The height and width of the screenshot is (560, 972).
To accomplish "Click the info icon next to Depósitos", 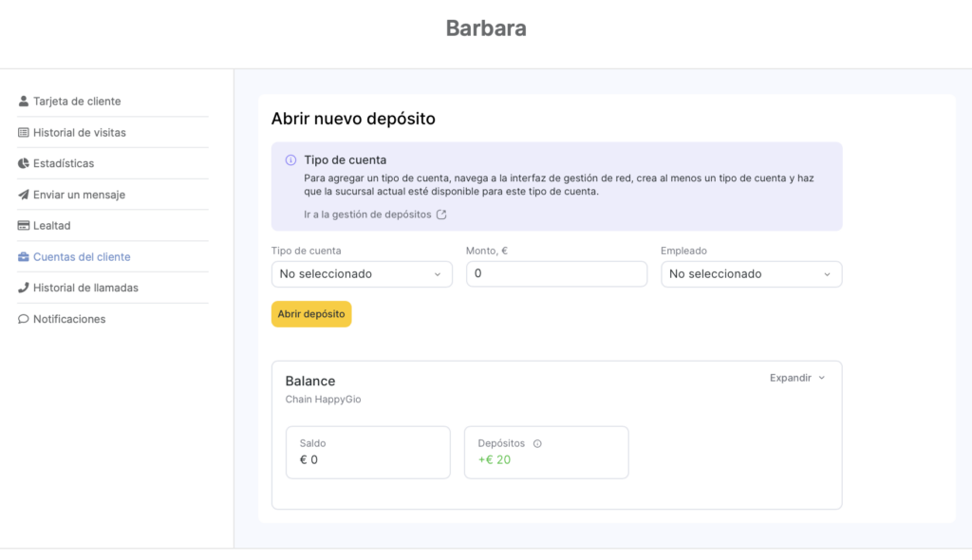I will (x=537, y=443).
